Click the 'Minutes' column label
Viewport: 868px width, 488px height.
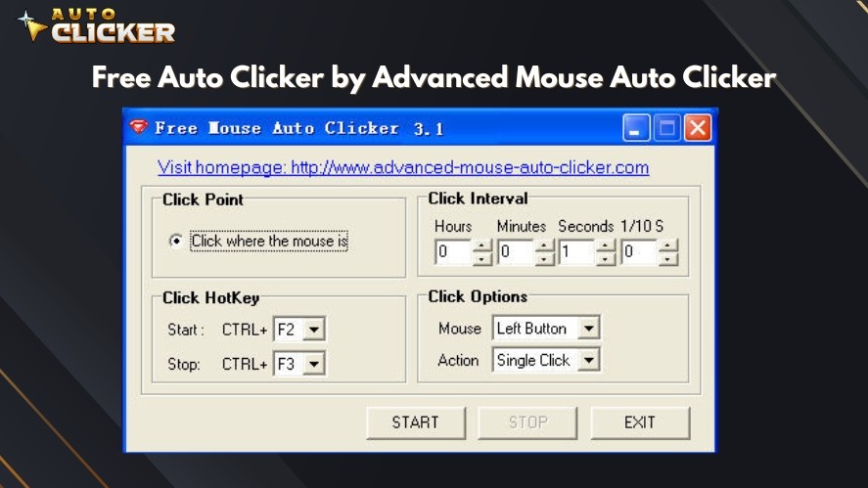[521, 226]
